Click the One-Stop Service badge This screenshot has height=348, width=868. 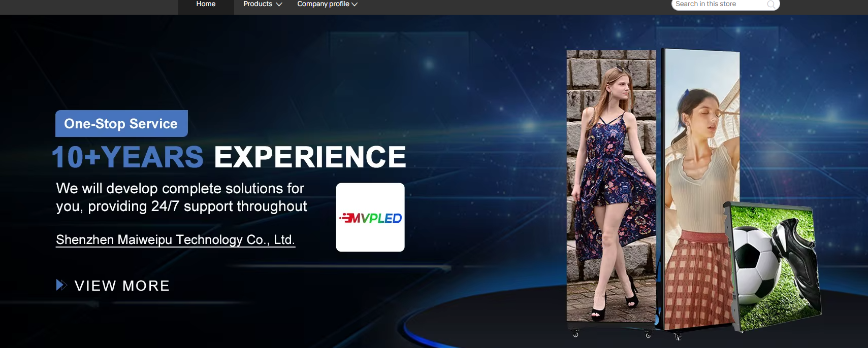[121, 123]
